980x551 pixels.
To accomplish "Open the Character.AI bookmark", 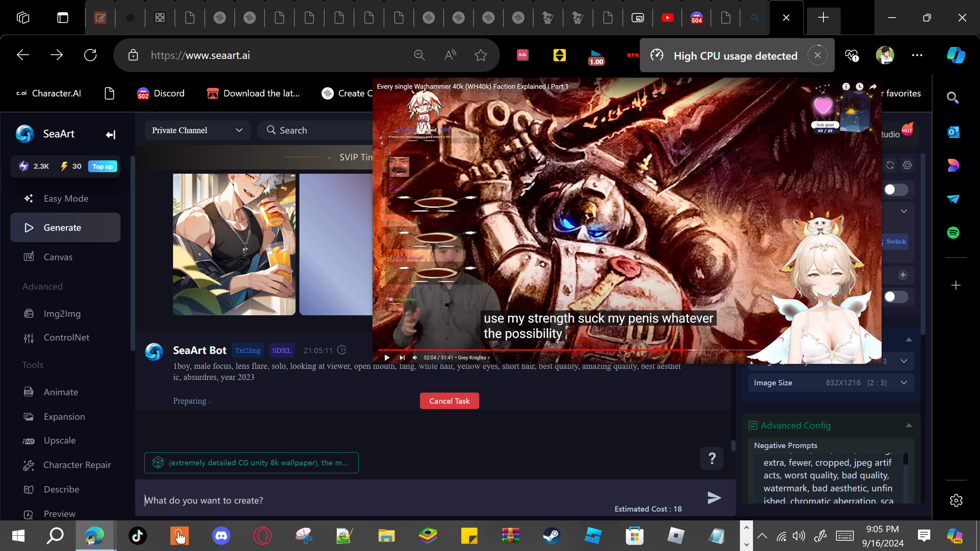I will [x=49, y=93].
